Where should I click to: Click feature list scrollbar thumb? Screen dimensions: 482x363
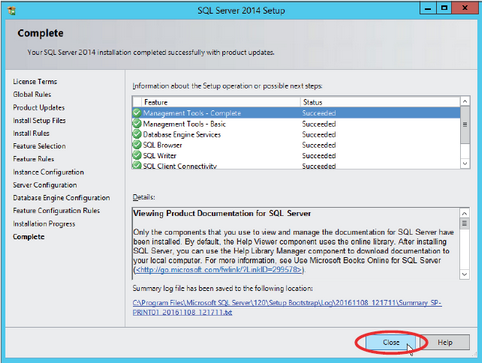(465, 125)
